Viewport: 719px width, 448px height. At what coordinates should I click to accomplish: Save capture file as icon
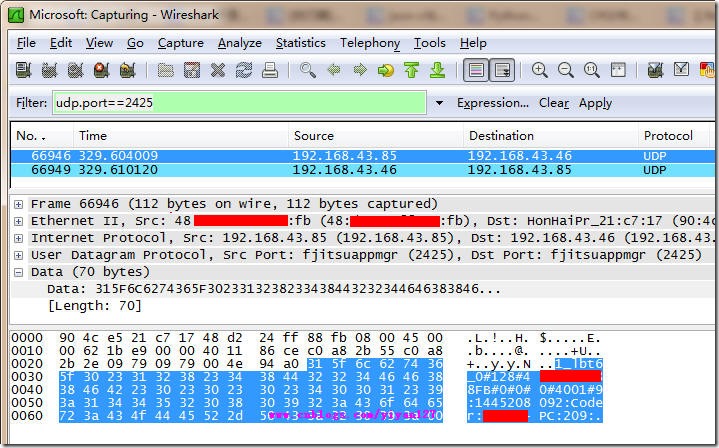click(192, 70)
